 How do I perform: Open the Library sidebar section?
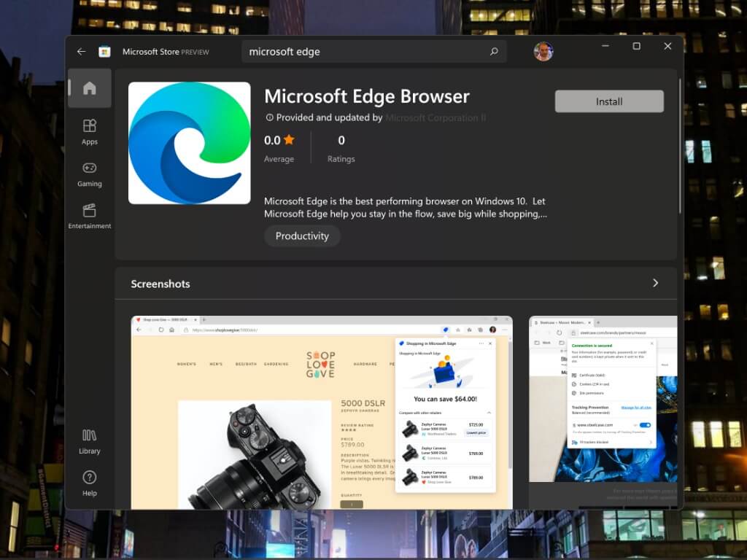90,441
